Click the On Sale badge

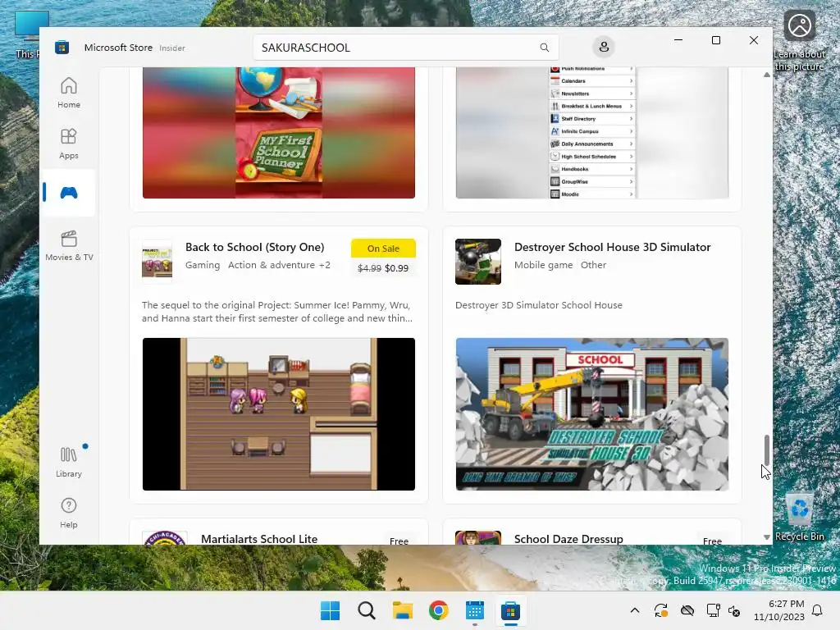383,248
